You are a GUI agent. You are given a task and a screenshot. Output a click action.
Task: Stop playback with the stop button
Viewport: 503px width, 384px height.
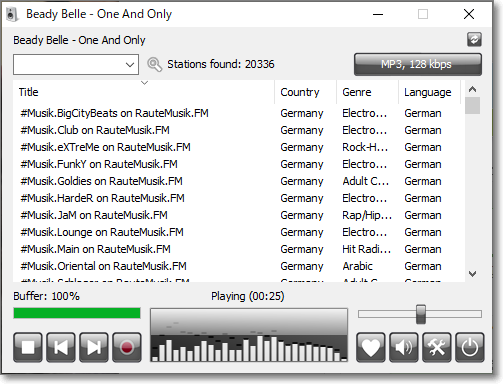(x=28, y=347)
